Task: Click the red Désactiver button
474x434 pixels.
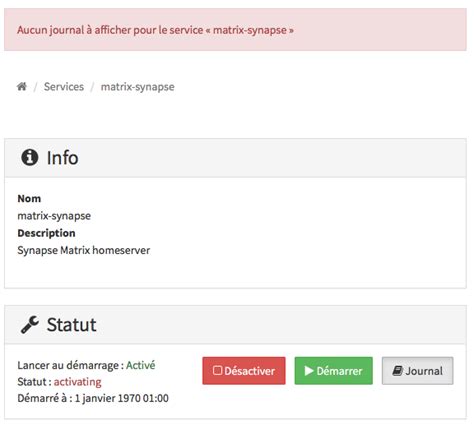Action: click(x=244, y=371)
